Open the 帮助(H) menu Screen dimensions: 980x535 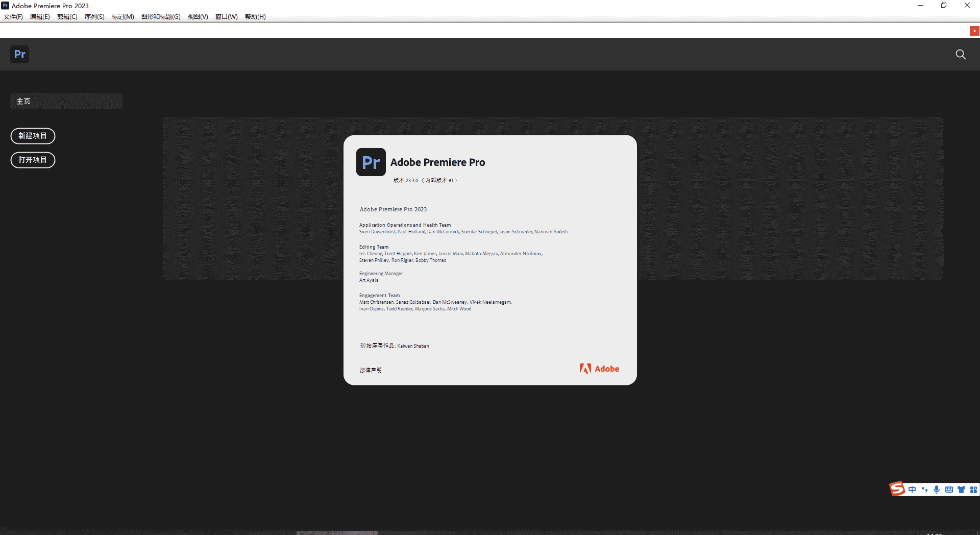(255, 17)
